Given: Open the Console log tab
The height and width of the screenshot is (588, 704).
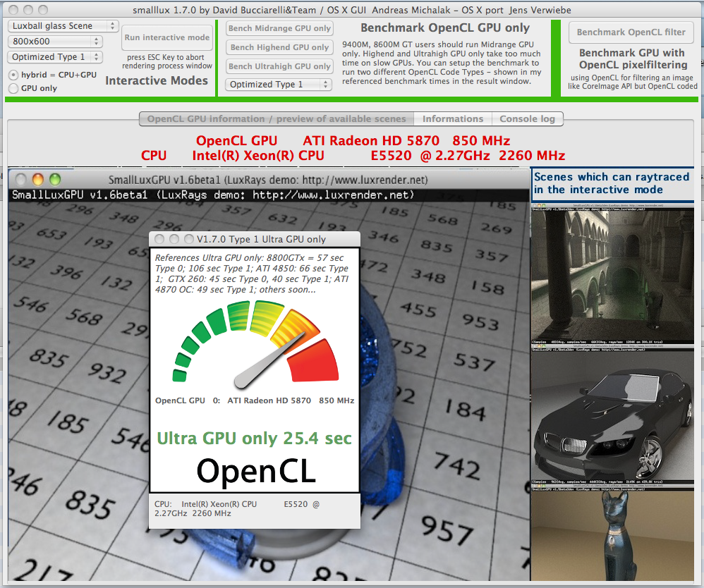Looking at the screenshot, I should point(527,119).
